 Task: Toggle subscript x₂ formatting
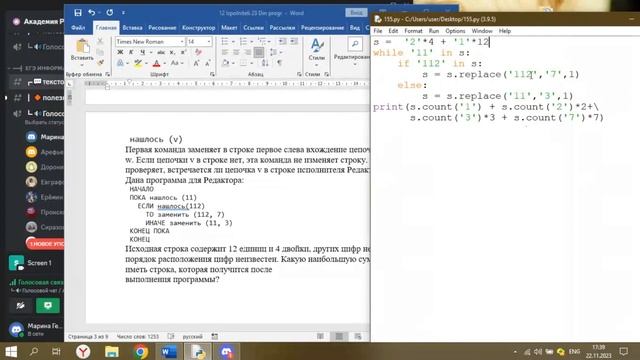pos(172,52)
